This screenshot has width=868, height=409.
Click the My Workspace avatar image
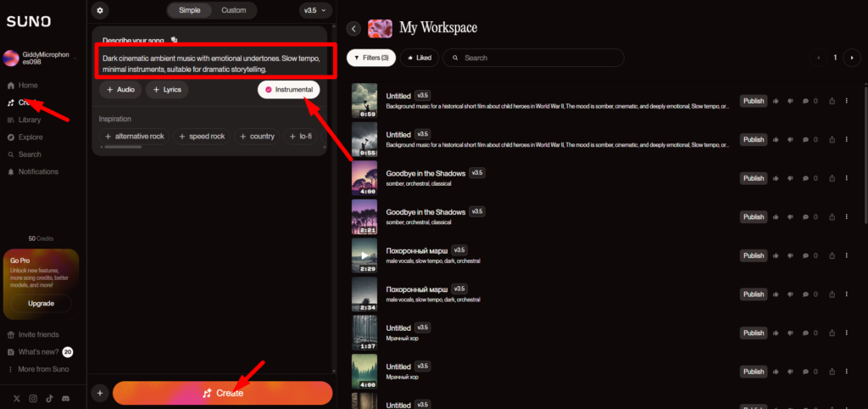[x=380, y=28]
